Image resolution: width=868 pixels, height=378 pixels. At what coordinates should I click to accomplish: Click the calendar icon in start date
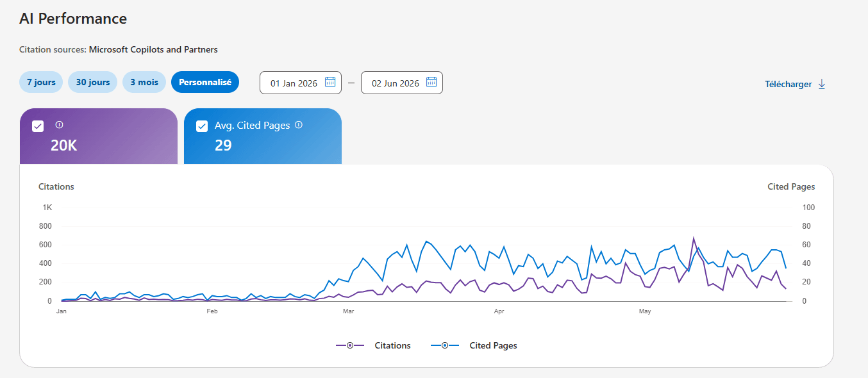pos(330,82)
